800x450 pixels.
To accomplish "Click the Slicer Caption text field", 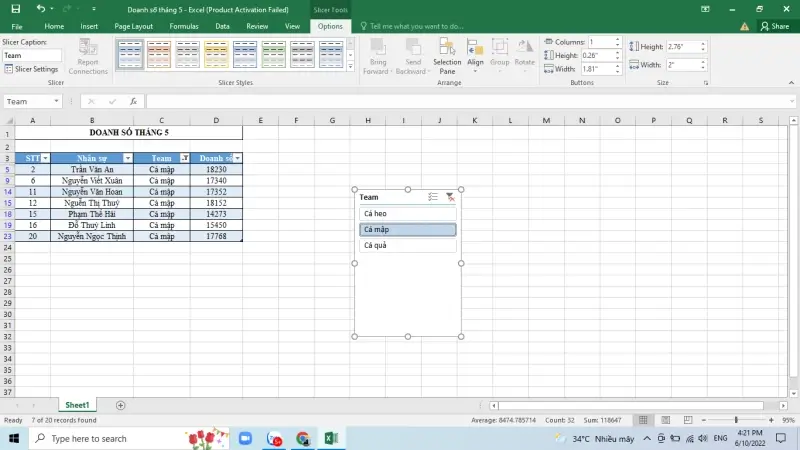I will pyautogui.click(x=31, y=56).
